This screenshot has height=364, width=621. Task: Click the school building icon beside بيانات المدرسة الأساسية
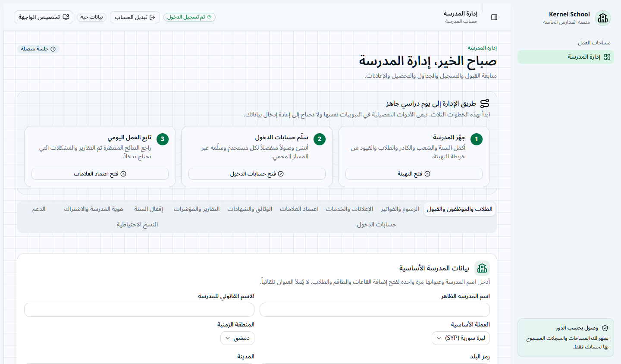(x=482, y=268)
